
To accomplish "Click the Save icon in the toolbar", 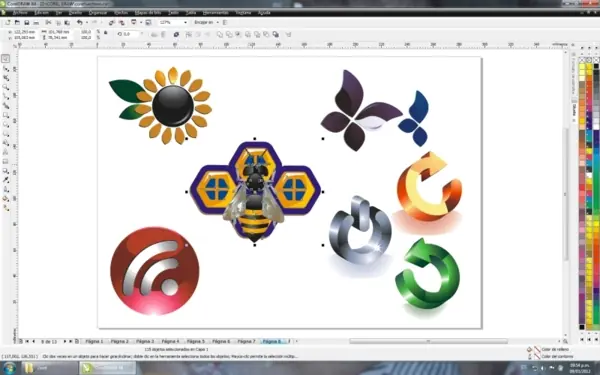I will coord(27,23).
